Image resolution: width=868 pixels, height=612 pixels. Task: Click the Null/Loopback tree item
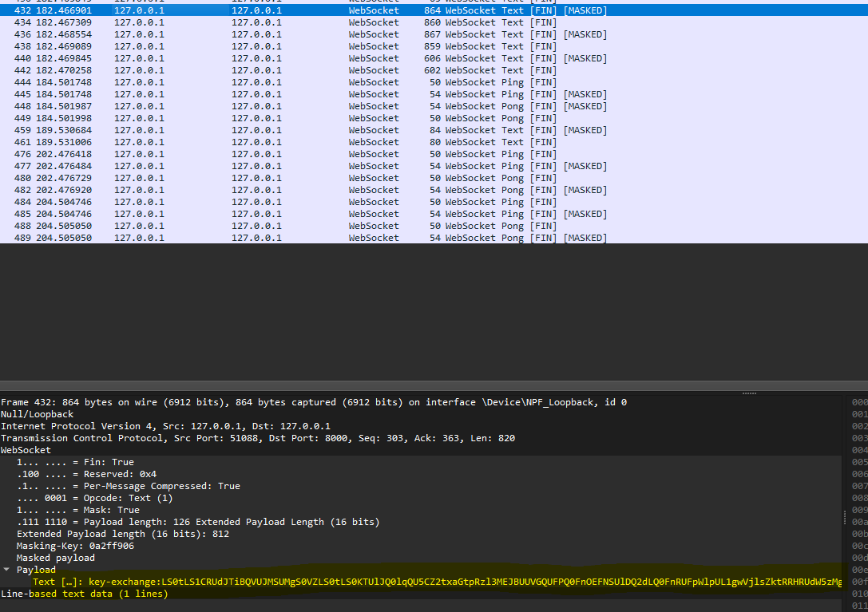point(37,414)
